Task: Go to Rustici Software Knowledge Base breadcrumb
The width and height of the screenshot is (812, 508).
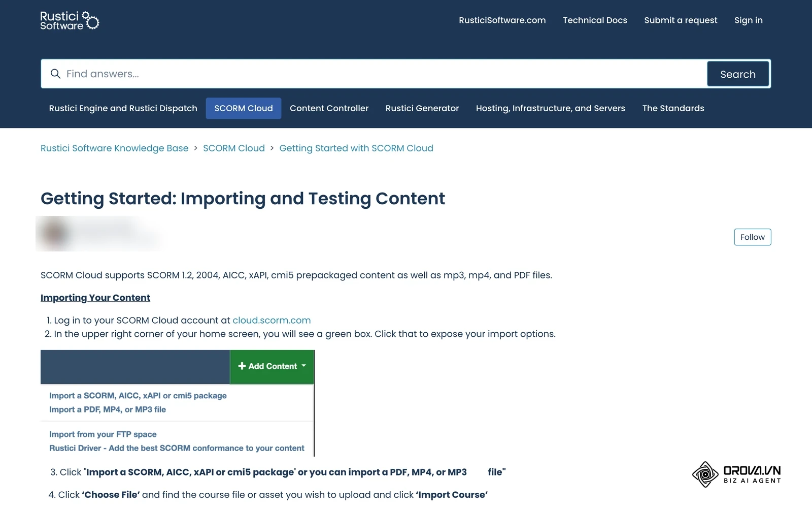Action: [114, 148]
